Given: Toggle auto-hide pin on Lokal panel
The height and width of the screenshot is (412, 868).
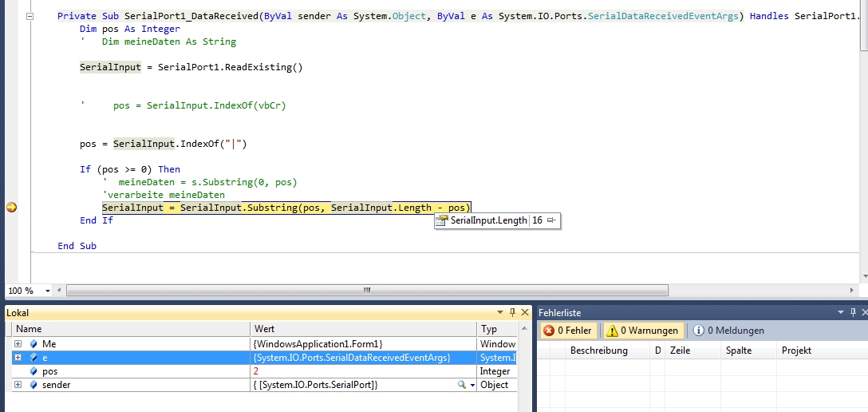Looking at the screenshot, I should tap(513, 313).
